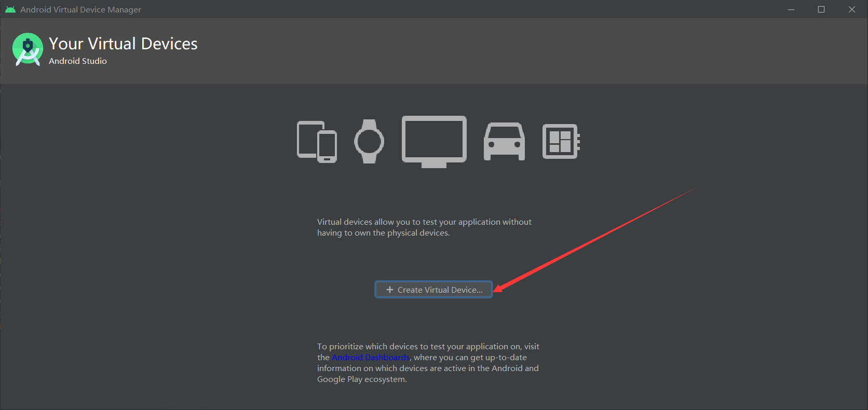868x410 pixels.
Task: Maximize the Android Virtual Device Manager window
Action: [x=821, y=9]
